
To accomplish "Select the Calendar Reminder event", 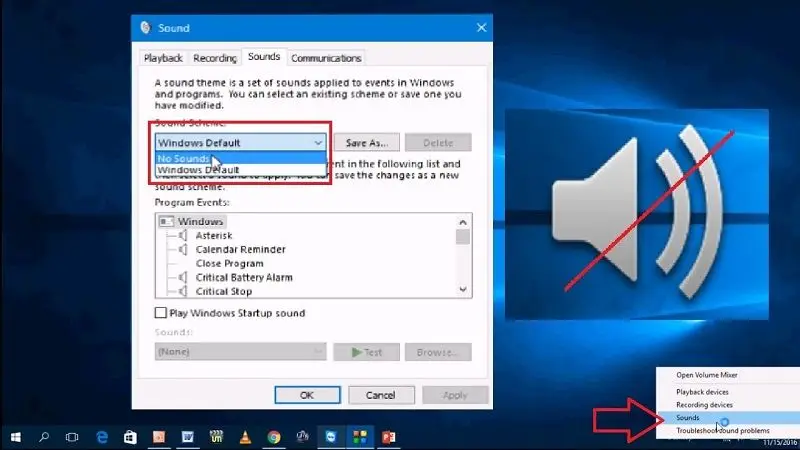I will (x=240, y=249).
